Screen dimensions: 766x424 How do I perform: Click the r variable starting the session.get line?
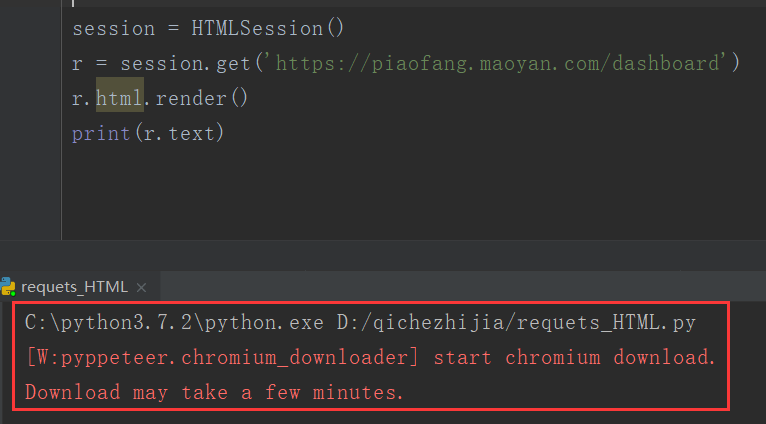point(77,64)
